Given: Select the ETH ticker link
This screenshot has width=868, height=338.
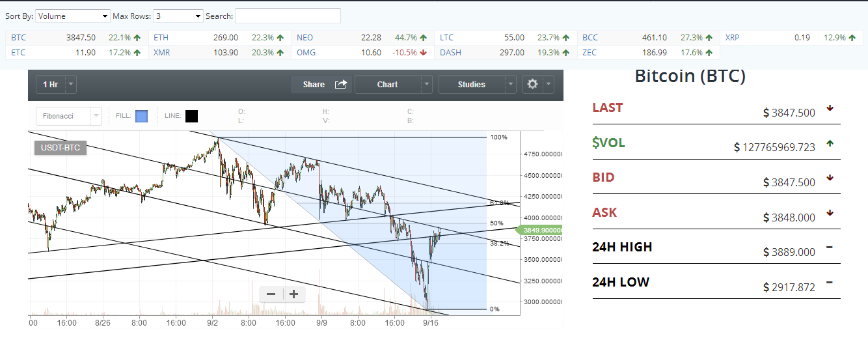Looking at the screenshot, I should point(161,38).
